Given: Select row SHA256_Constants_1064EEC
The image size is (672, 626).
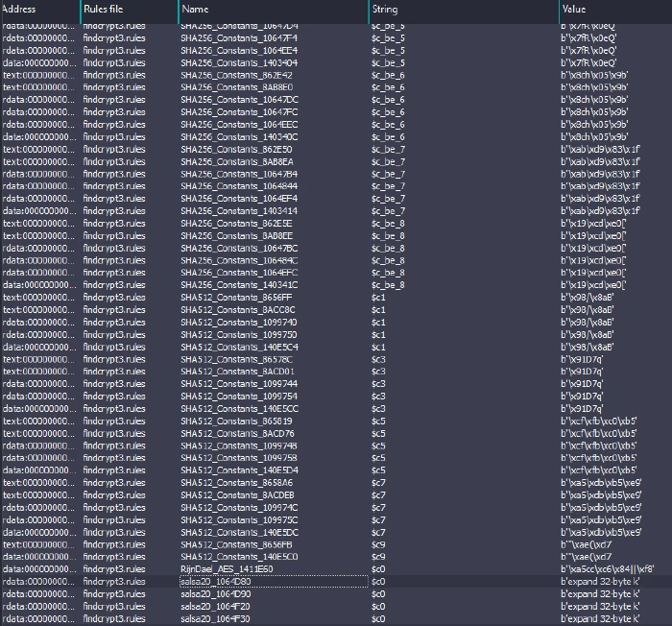Looking at the screenshot, I should 336,125.
